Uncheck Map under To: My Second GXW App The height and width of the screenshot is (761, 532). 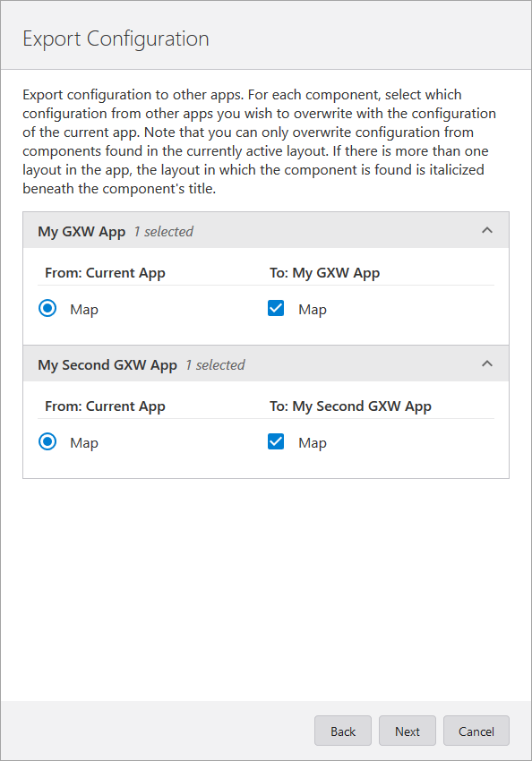point(276,441)
